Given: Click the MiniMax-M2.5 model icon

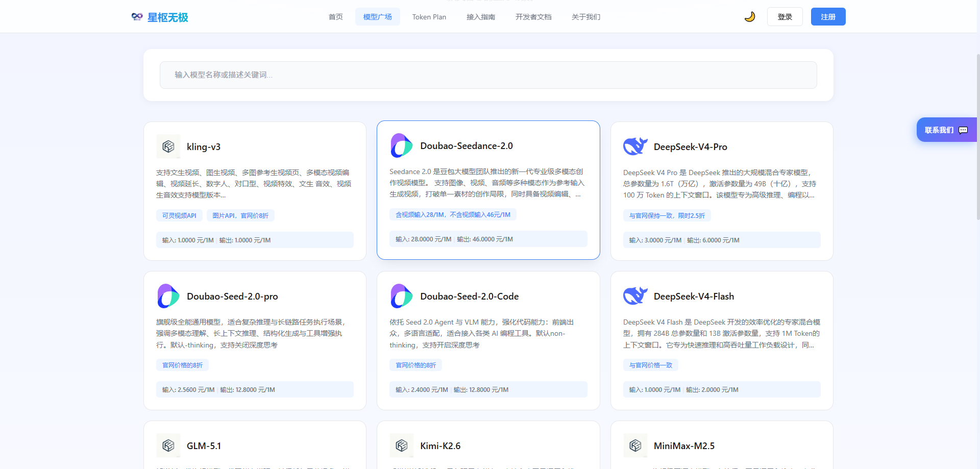Looking at the screenshot, I should 635,446.
